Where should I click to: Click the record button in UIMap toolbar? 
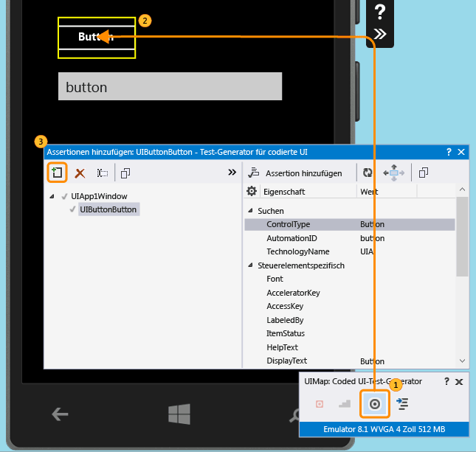point(320,404)
